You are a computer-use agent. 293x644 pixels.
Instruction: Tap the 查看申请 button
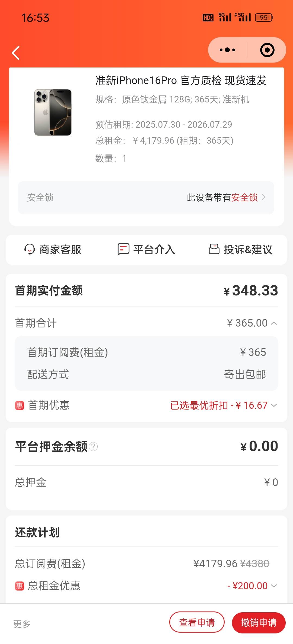[197, 623]
